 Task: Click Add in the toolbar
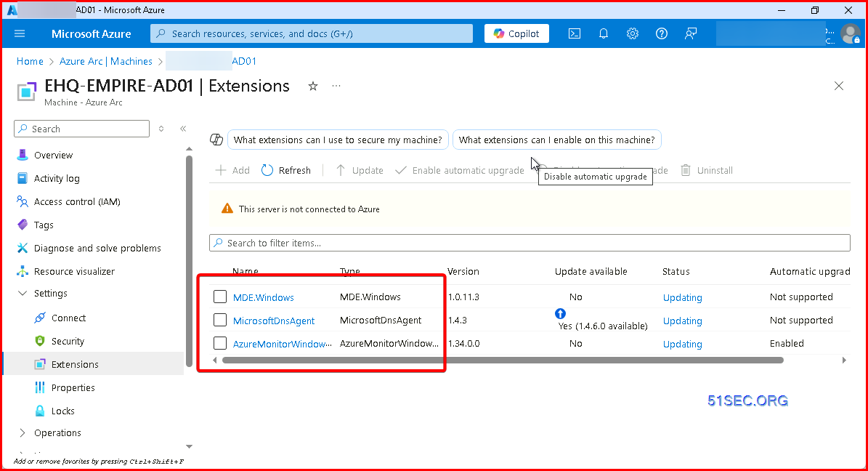[232, 170]
